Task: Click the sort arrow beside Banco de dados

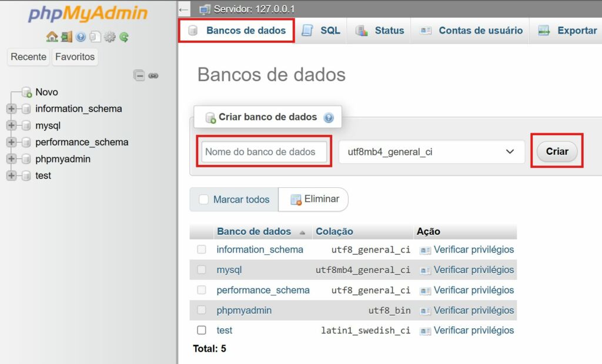Action: tap(302, 232)
